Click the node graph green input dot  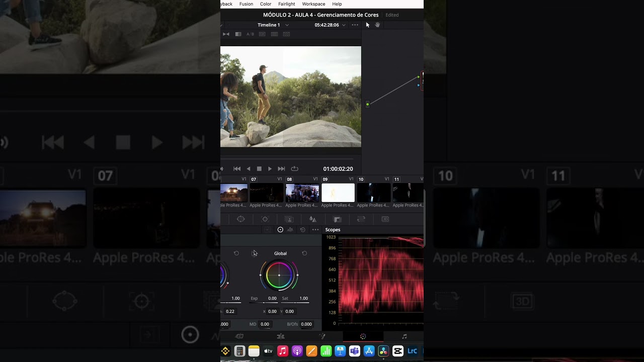click(368, 105)
